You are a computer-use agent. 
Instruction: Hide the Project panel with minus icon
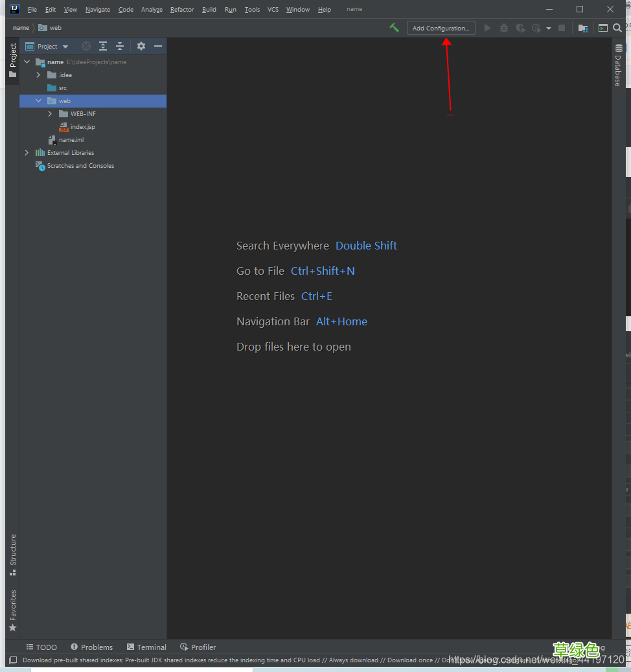157,46
